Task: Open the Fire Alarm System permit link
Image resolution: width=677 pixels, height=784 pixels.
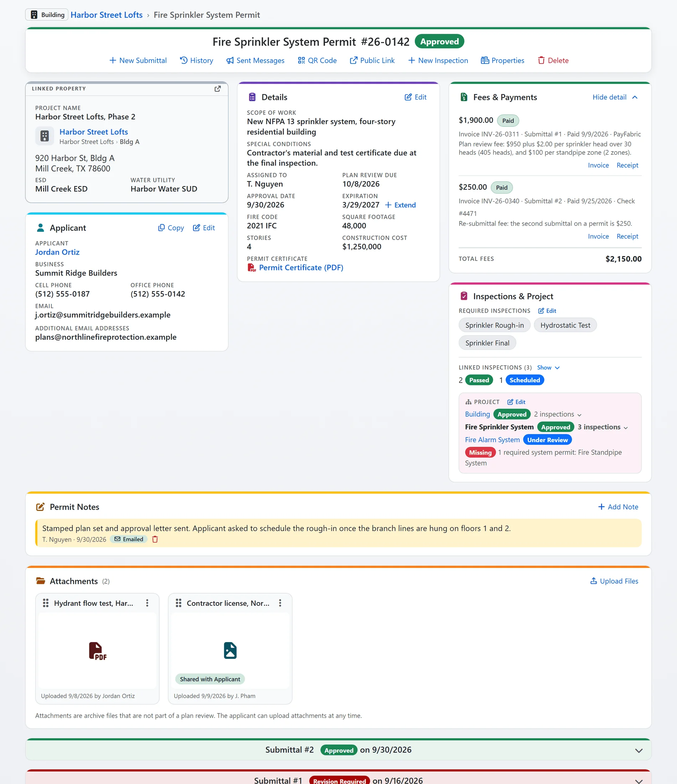Action: (492, 440)
